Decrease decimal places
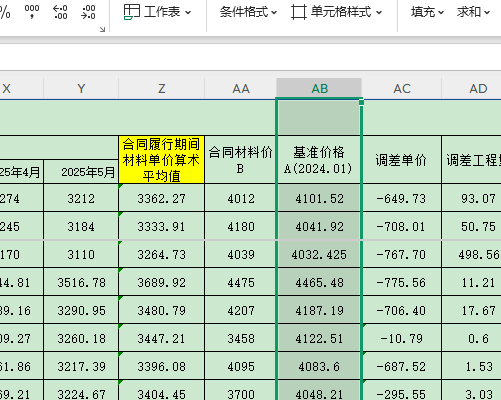The width and height of the screenshot is (501, 400). pos(88,12)
